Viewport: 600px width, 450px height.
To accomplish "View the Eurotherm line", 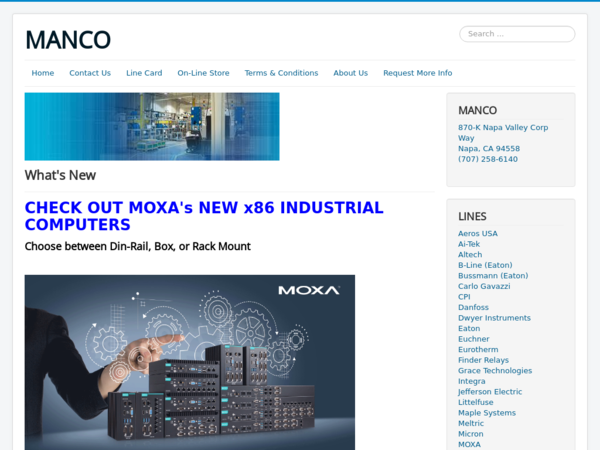I will coord(478,349).
